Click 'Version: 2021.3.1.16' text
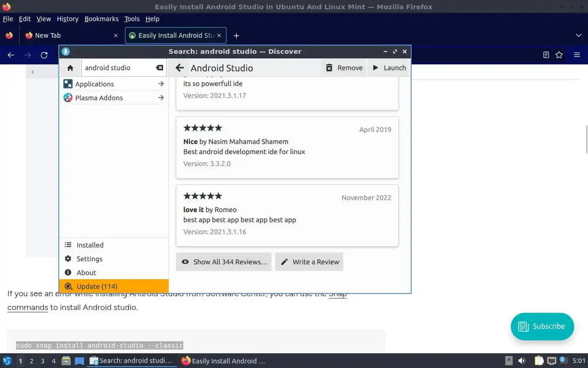 [215, 231]
